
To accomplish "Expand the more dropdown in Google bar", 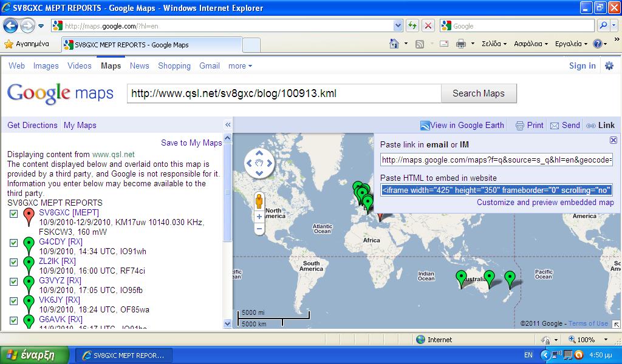I will coord(240,66).
